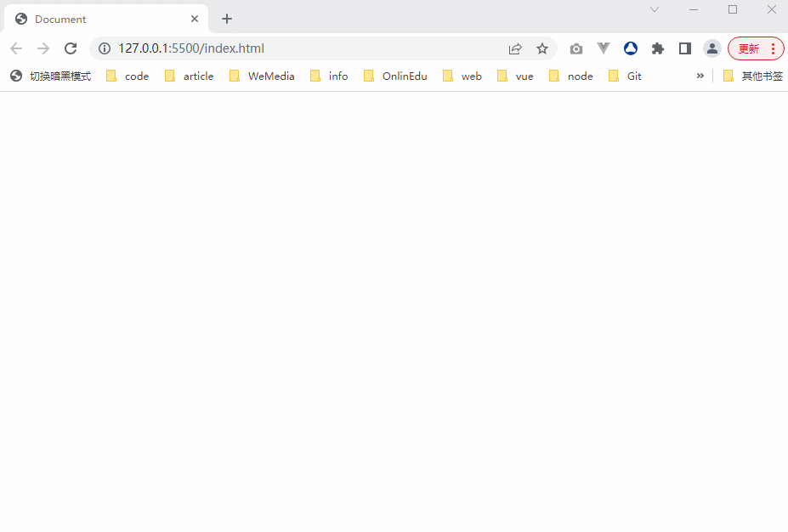
Task: Select the Document tab
Action: [105, 19]
